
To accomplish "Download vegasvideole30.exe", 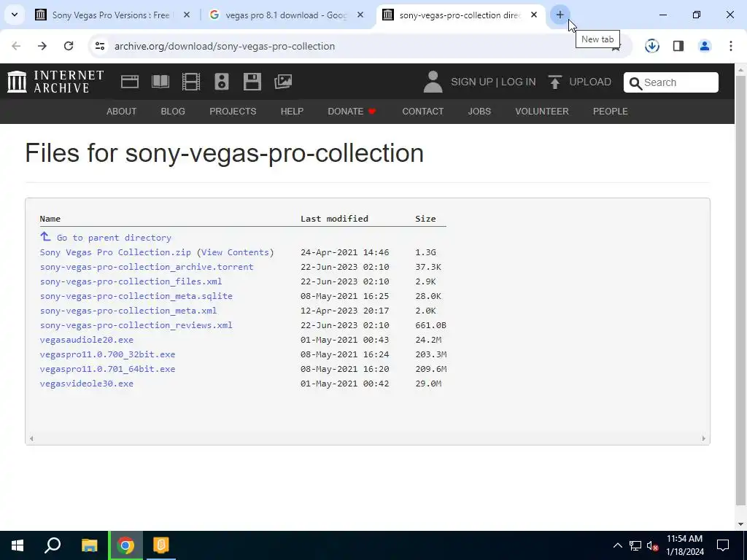I will click(x=87, y=384).
